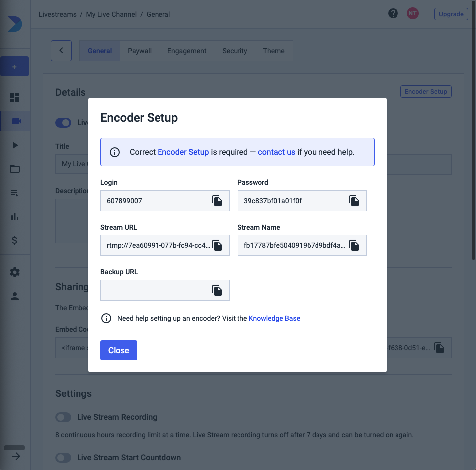
Task: Open Analytics bar chart icon in sidebar
Action: coord(15,217)
